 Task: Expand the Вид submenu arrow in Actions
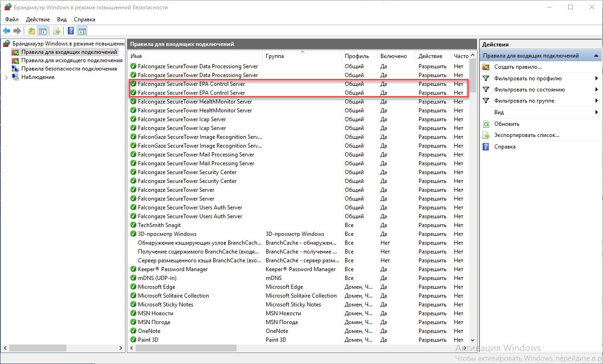[x=596, y=112]
